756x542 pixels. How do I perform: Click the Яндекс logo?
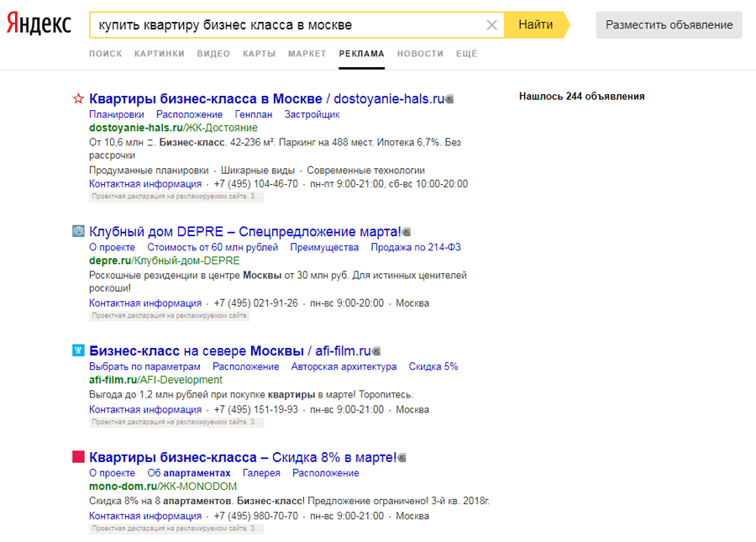39,24
